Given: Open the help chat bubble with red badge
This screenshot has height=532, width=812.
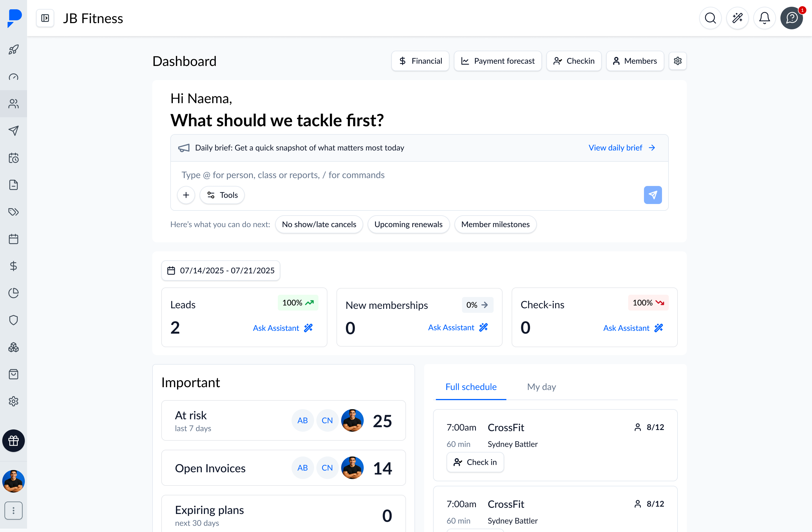Looking at the screenshot, I should 791,18.
